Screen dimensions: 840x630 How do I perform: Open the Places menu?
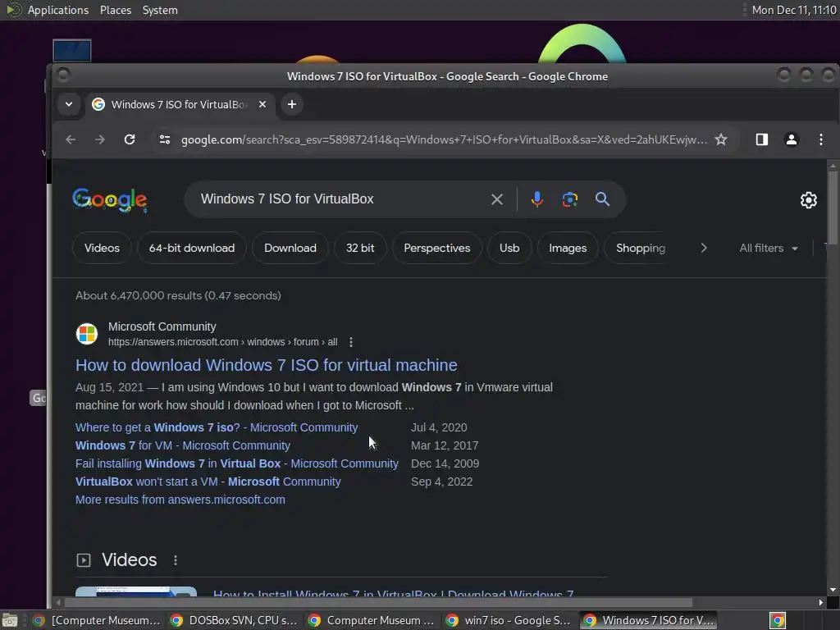tap(116, 10)
